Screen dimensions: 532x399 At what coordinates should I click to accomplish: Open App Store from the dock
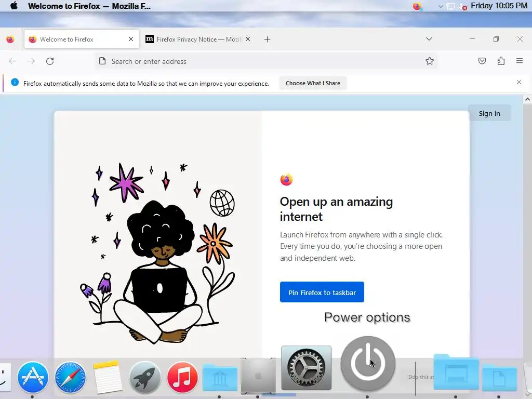point(33,377)
